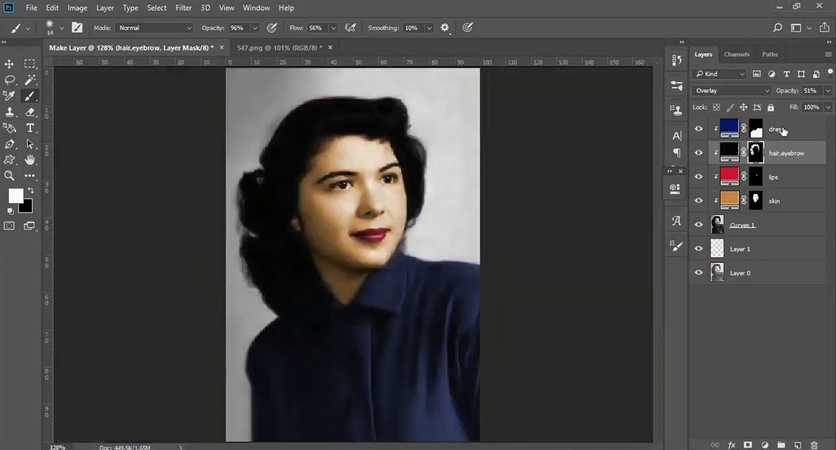
Task: Change the screen mode
Action: [x=29, y=226]
